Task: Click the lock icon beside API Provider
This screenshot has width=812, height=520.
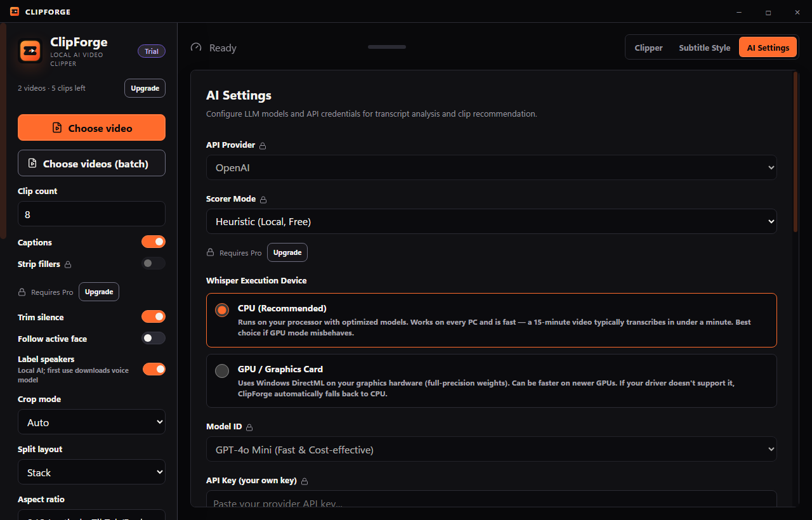Action: click(263, 146)
